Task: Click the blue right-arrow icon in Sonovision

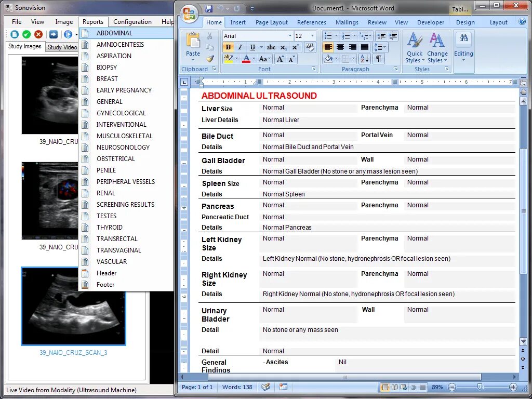Action: [54, 34]
